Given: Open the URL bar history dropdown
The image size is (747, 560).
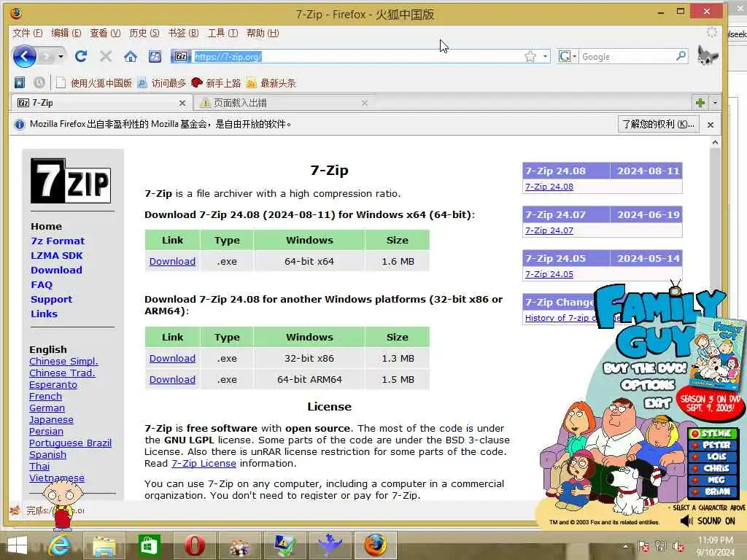Looking at the screenshot, I should pyautogui.click(x=545, y=57).
